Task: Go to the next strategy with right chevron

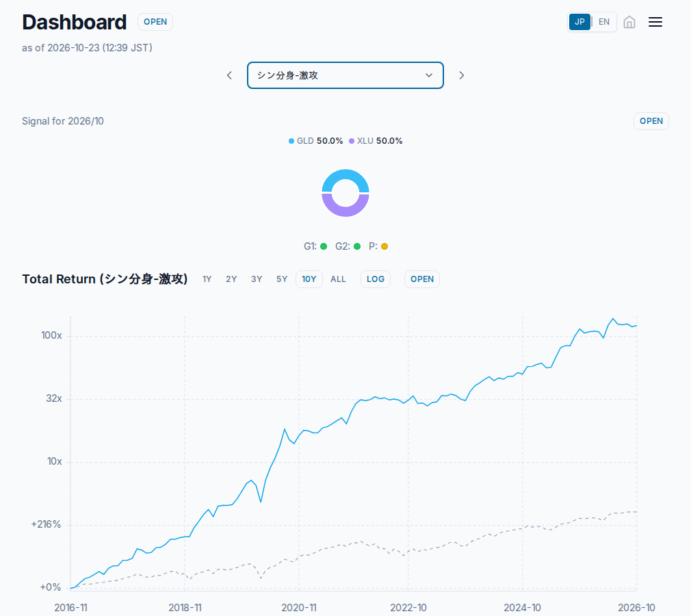Action: (461, 75)
